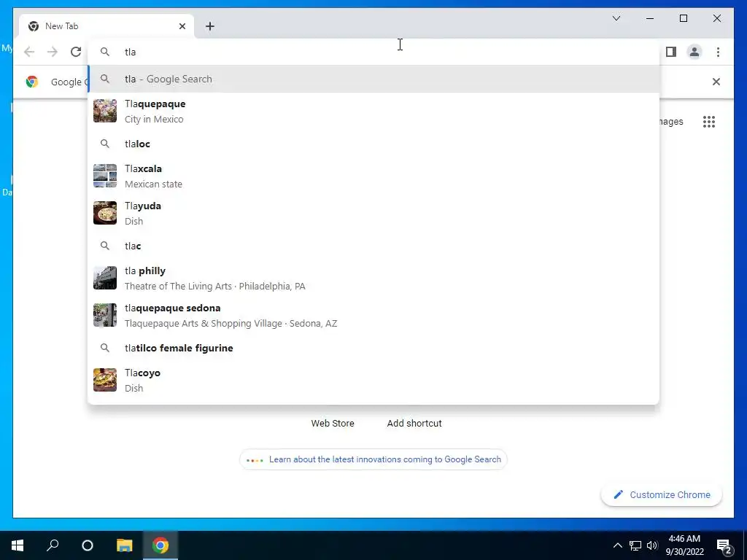
Task: Choose the Tlaxcala Mexican state suggestion
Action: point(373,176)
